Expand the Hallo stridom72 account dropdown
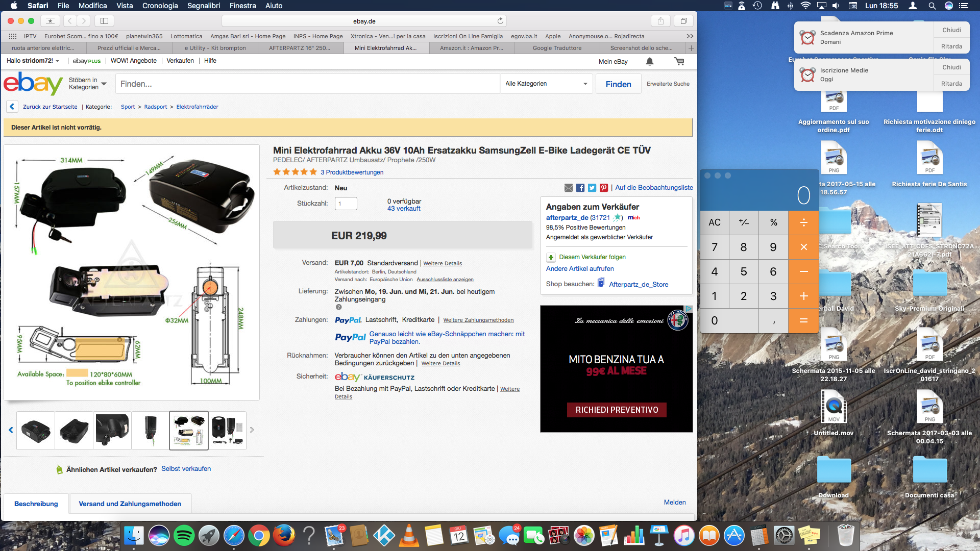The width and height of the screenshot is (980, 551). point(33,61)
